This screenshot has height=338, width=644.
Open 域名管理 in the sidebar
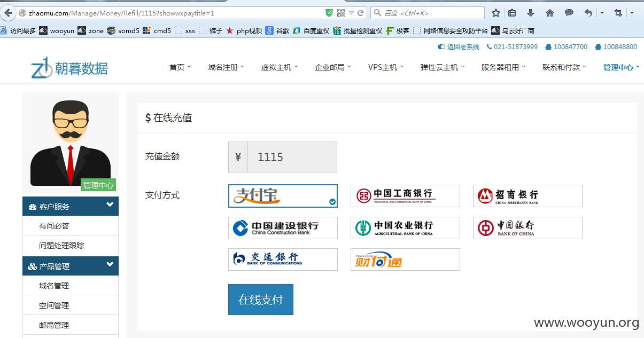(x=71, y=286)
